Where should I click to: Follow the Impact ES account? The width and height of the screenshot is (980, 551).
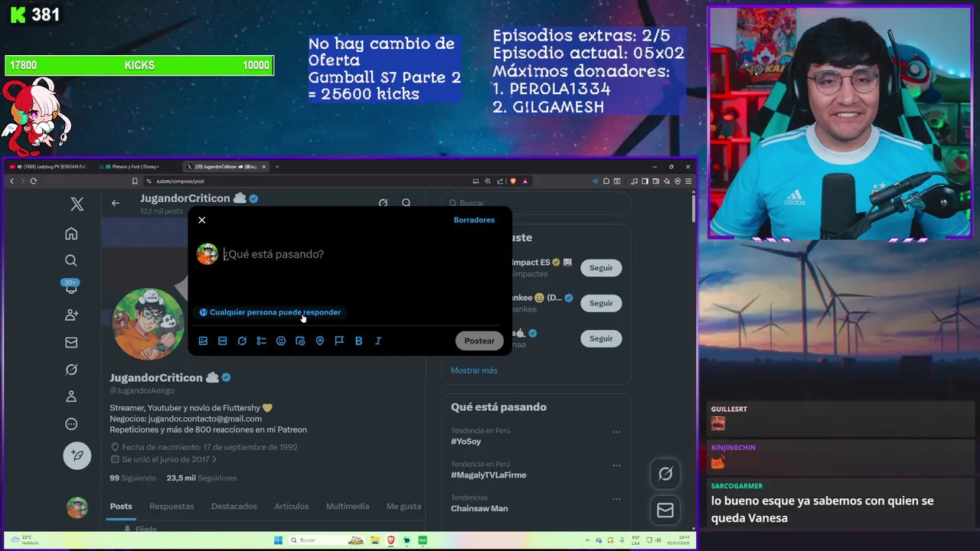601,268
